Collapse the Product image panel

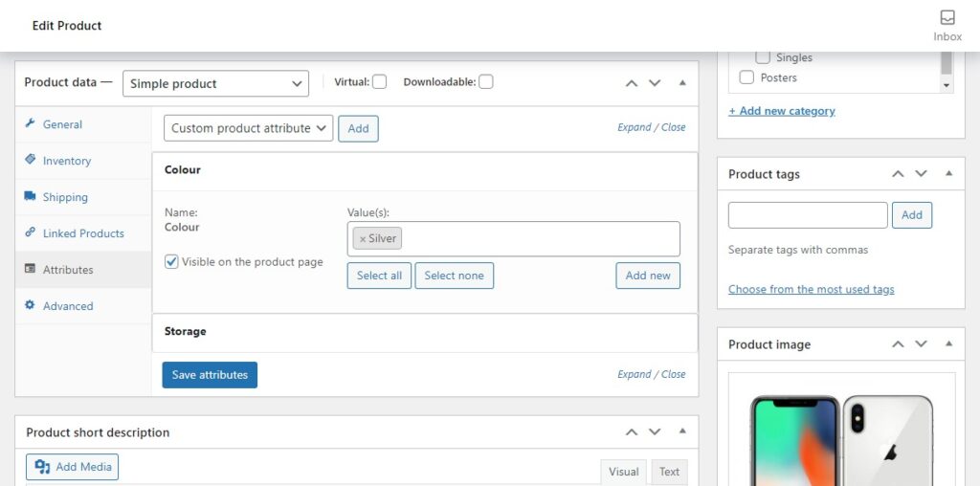click(x=948, y=343)
